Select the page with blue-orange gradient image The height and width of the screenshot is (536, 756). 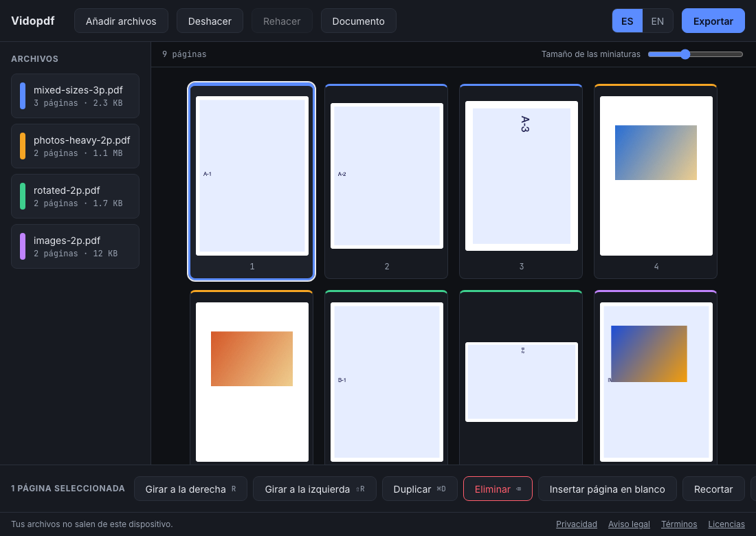656,377
